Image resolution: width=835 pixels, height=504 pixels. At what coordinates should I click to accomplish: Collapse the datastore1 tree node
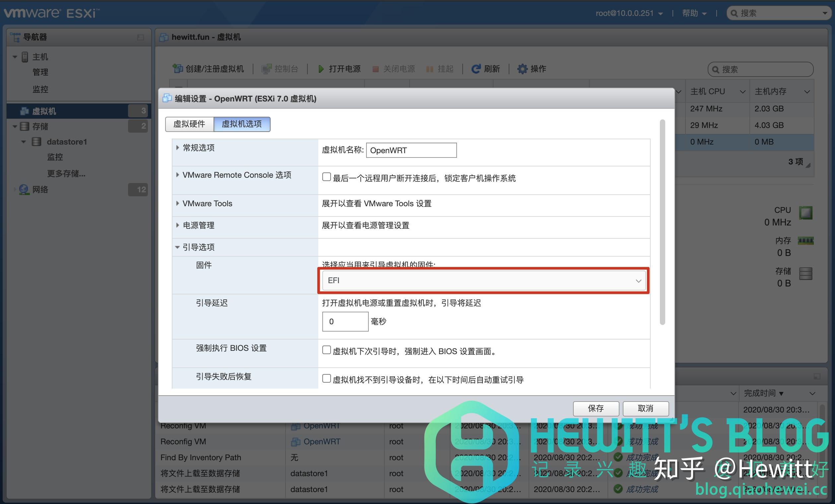point(24,142)
